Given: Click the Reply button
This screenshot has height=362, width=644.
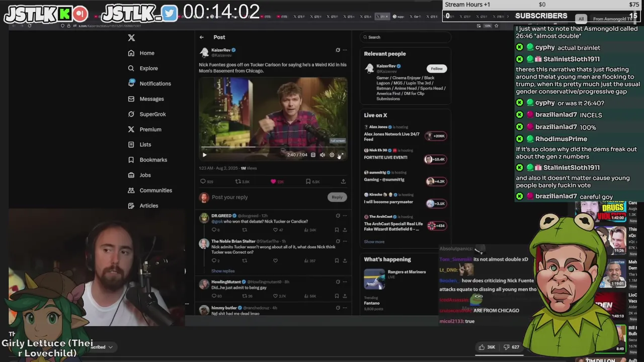Looking at the screenshot, I should pyautogui.click(x=337, y=197).
